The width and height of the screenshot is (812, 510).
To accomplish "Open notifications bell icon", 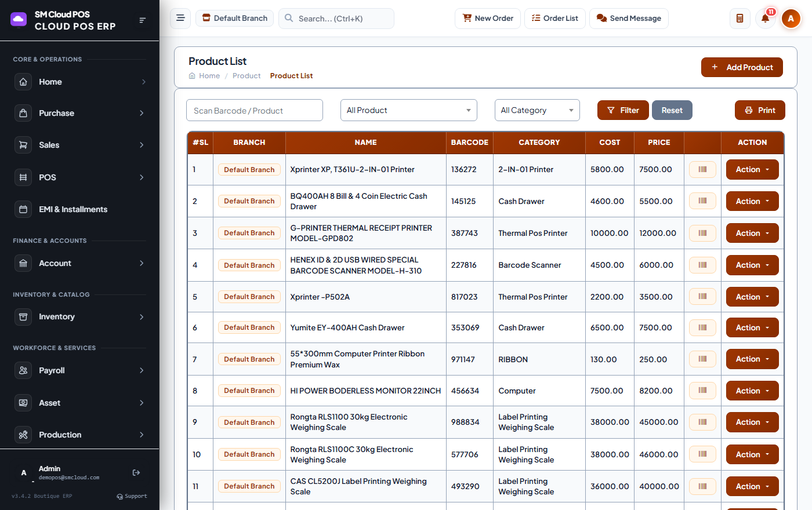I will [765, 19].
